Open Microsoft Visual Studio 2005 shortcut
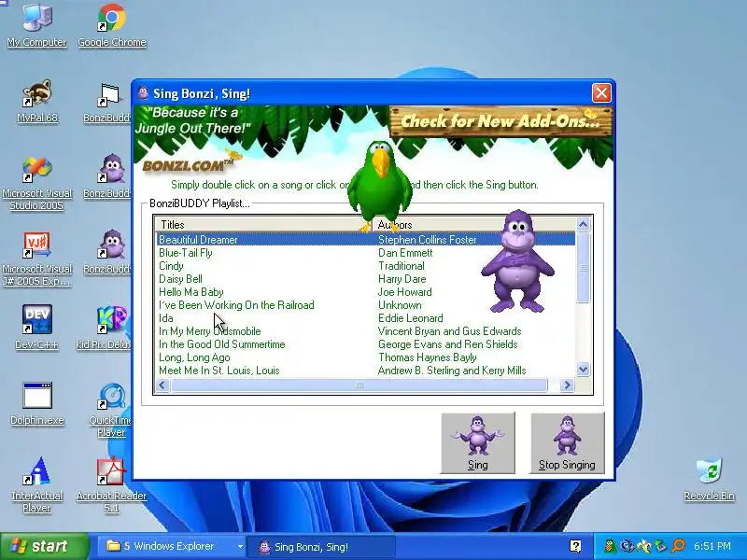 [x=36, y=183]
